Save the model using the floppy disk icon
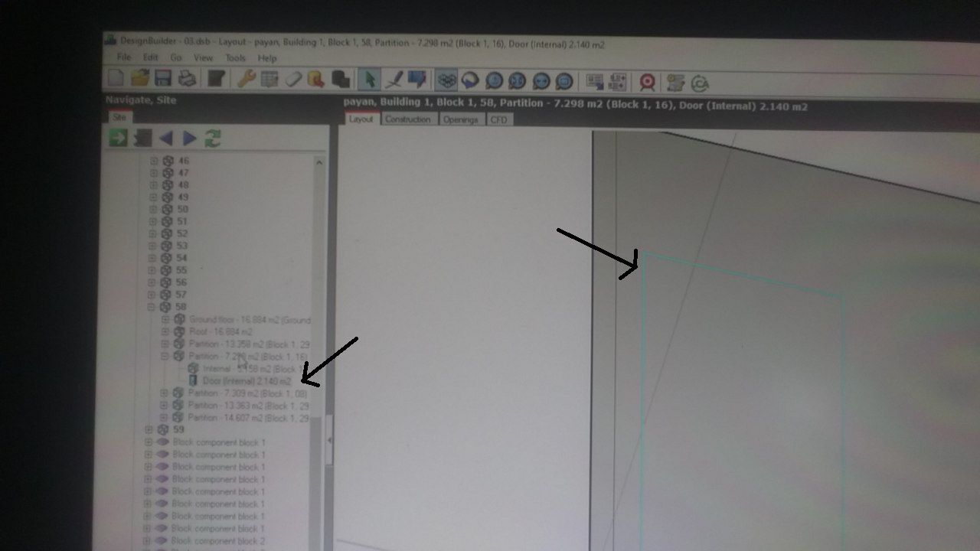 (163, 78)
